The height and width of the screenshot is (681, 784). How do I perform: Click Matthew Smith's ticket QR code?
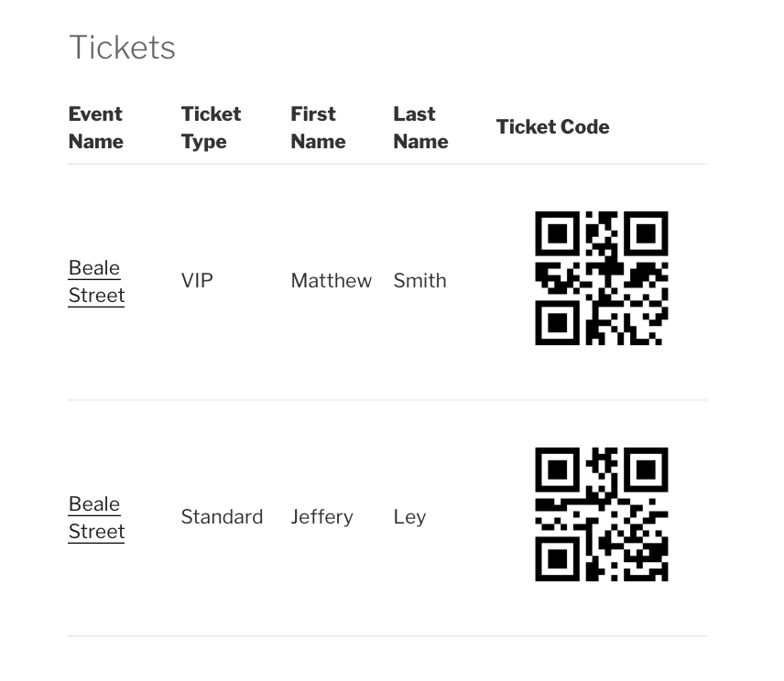click(x=602, y=278)
